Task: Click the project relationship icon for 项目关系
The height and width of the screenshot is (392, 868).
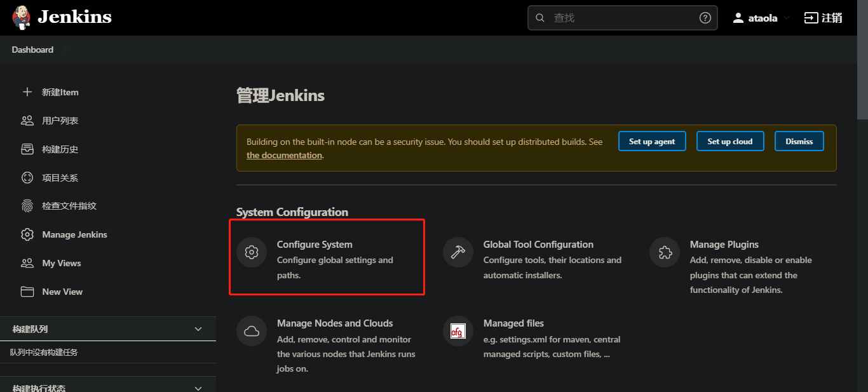Action: point(27,178)
